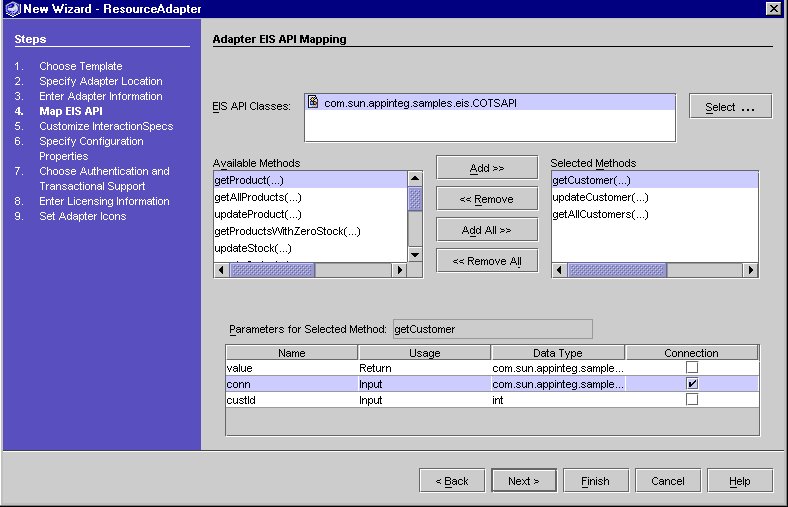The image size is (788, 507).
Task: Click the Name column header
Action: [x=291, y=353]
